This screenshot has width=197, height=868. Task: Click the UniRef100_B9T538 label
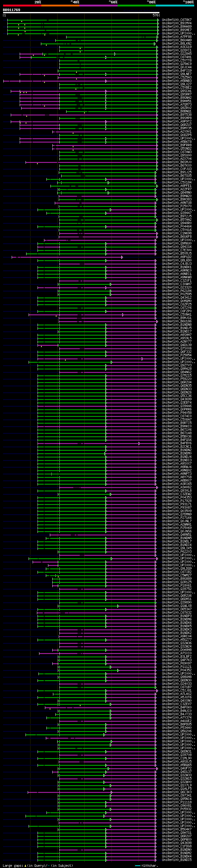tap(177, 115)
